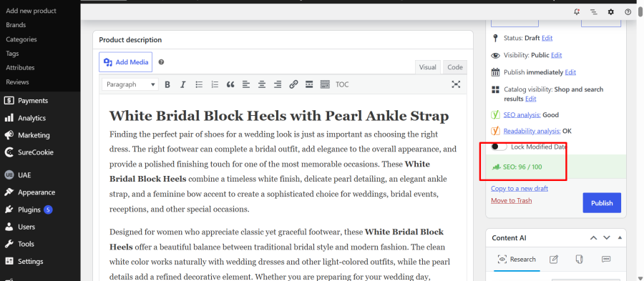
Task: Open help icon beside Add Media
Action: pyautogui.click(x=161, y=62)
